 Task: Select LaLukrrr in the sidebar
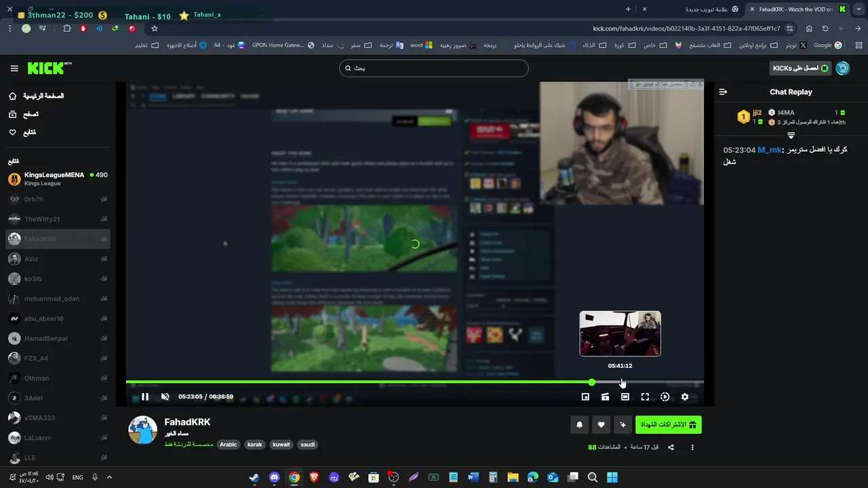click(58, 438)
